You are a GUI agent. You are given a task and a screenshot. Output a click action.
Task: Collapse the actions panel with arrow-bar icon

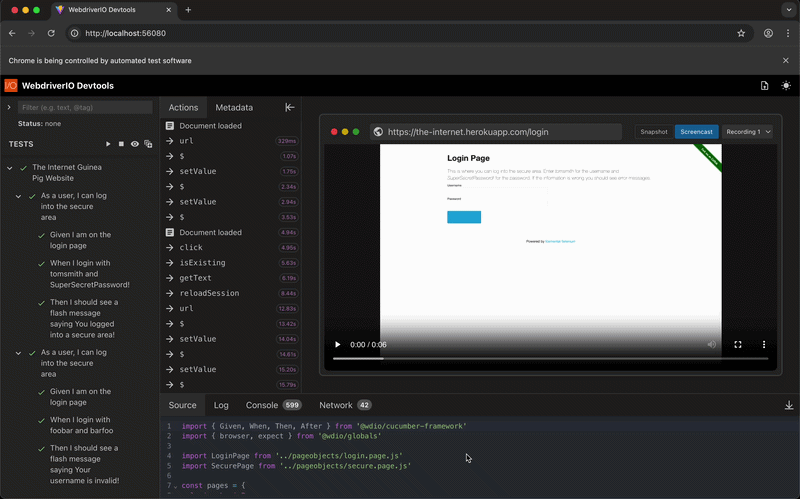(289, 107)
